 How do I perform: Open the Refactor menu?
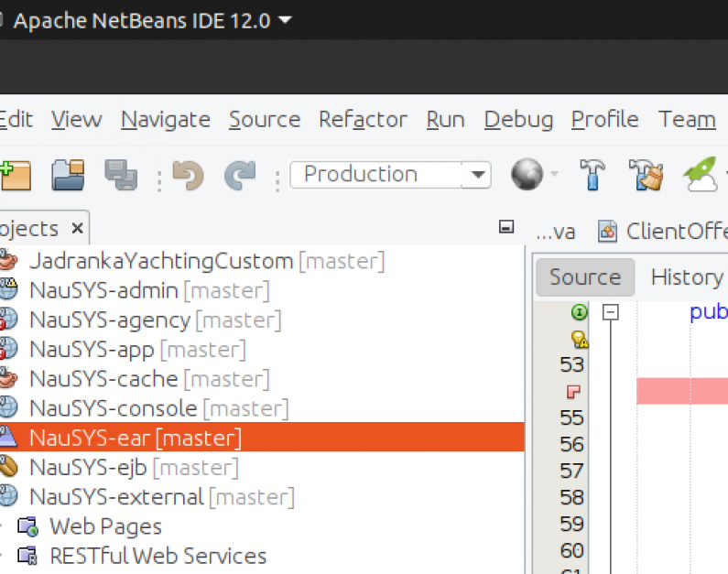(363, 119)
